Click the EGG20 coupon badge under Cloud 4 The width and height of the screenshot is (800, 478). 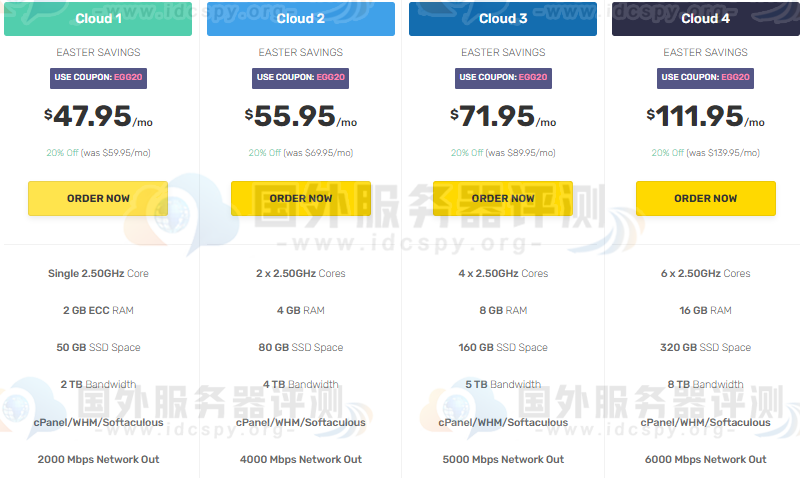[x=705, y=78]
